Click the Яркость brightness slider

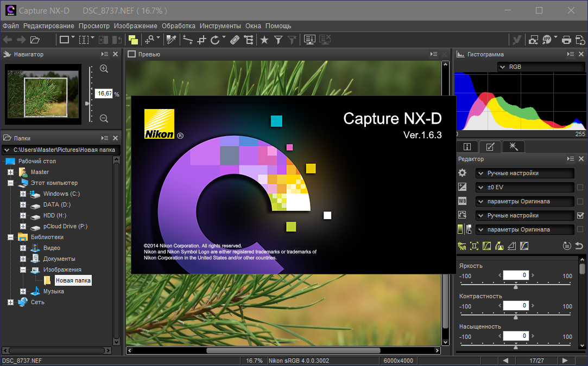coord(515,286)
